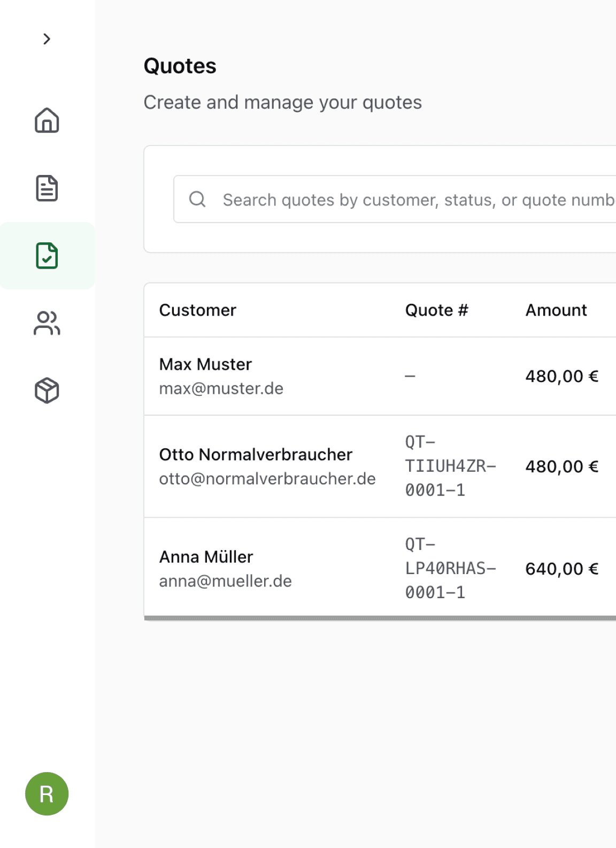
Task: Click the Quote # column header
Action: [x=436, y=310]
